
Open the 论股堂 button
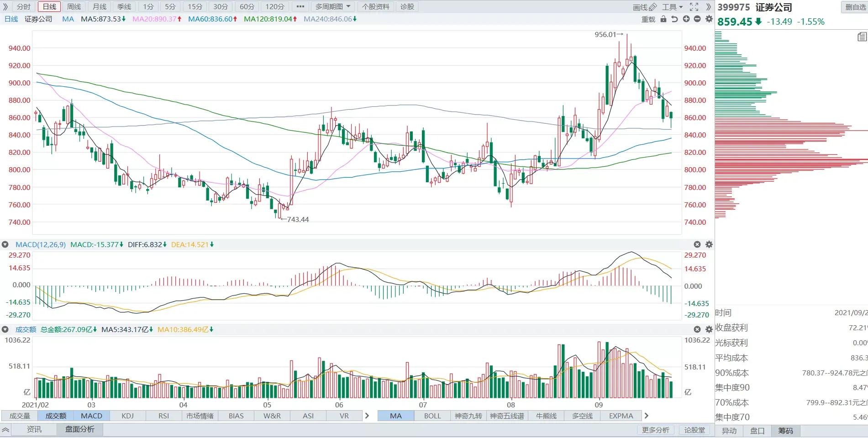click(694, 430)
